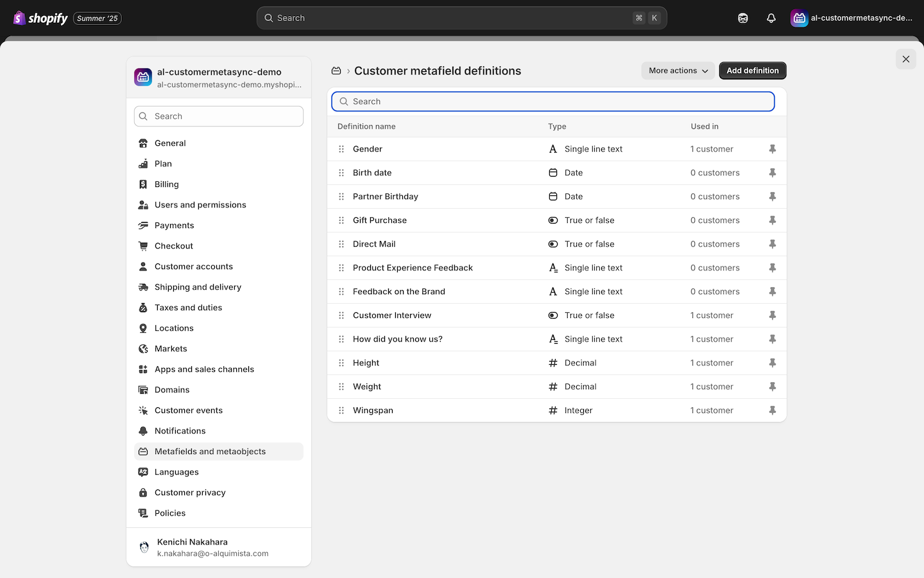
Task: Select Domains in the sidebar
Action: pyautogui.click(x=219, y=390)
